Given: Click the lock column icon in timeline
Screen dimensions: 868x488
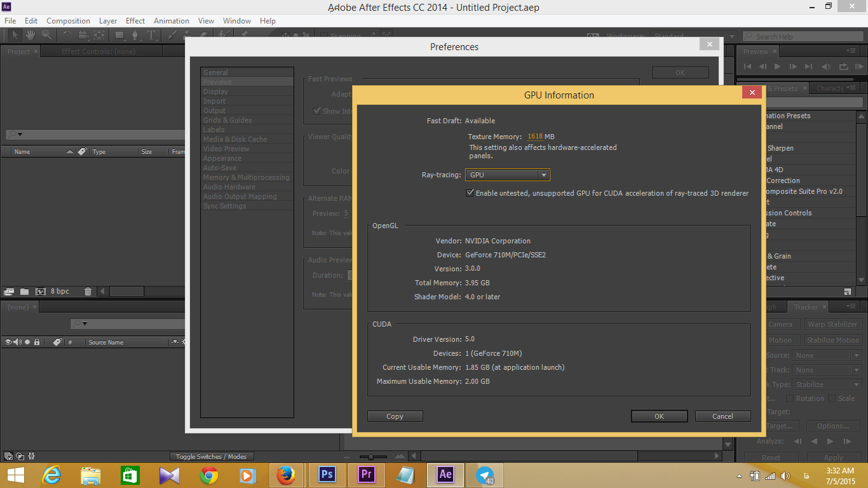Looking at the screenshot, I should 37,342.
